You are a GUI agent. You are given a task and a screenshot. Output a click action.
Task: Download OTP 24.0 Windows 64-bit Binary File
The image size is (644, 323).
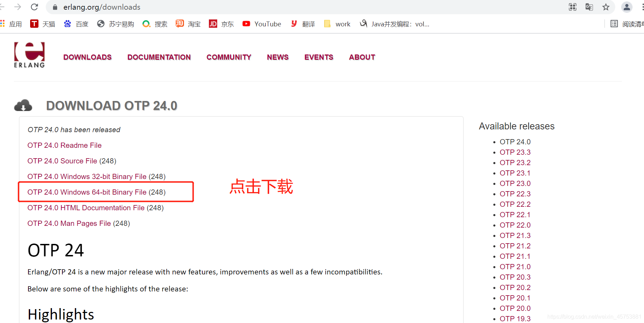87,192
